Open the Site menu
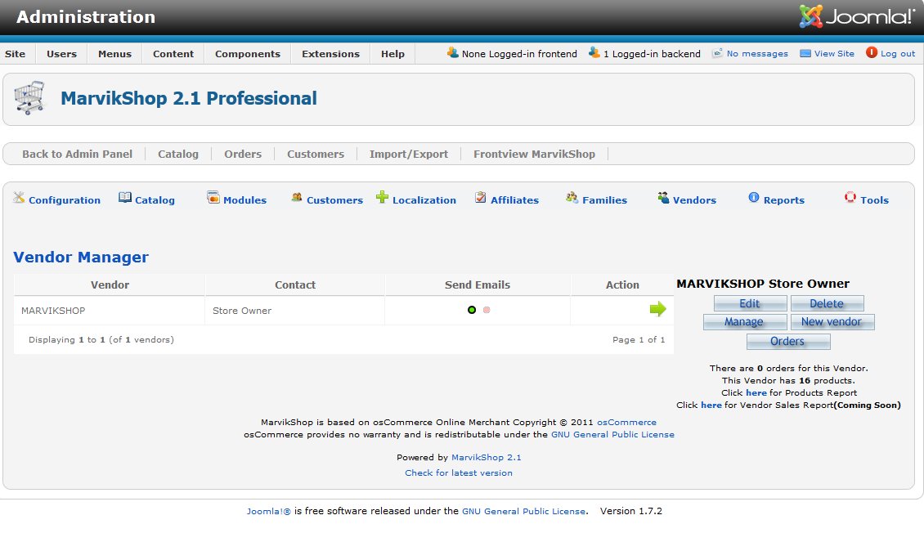Screen dimensions: 924x560 tap(16, 54)
